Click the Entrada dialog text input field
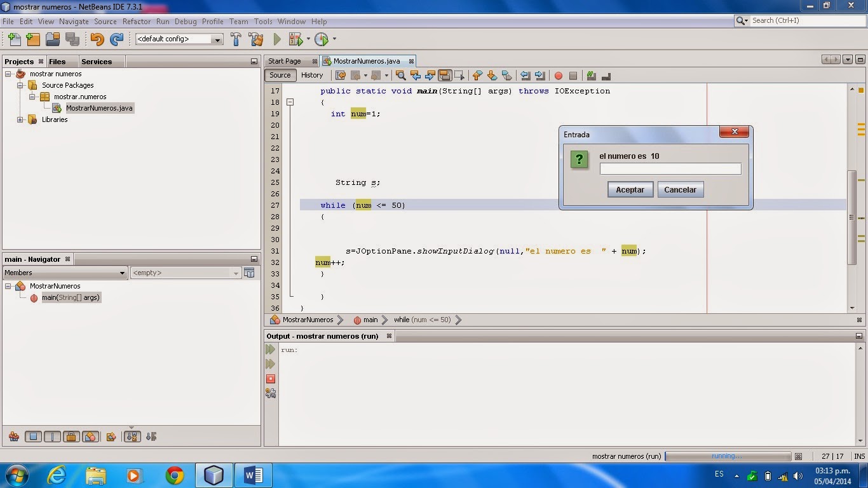868x488 pixels. pyautogui.click(x=670, y=168)
